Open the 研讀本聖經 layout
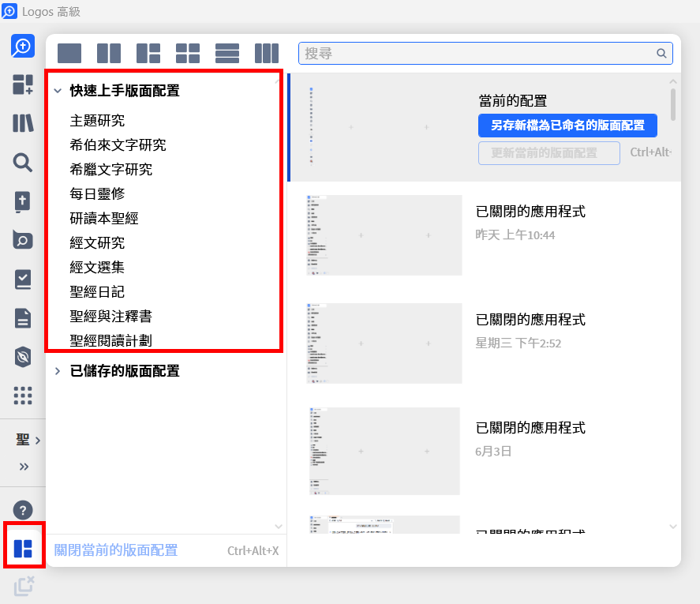700x604 pixels. [104, 219]
